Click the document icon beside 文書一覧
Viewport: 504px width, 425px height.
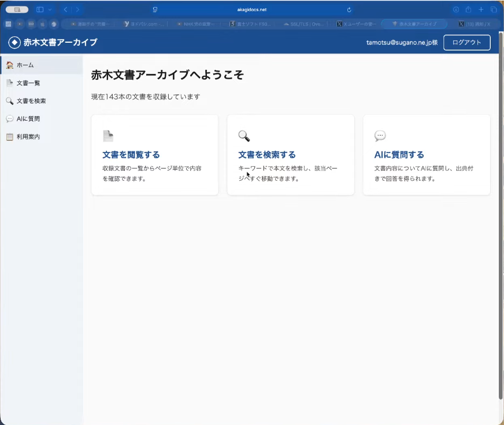9,83
